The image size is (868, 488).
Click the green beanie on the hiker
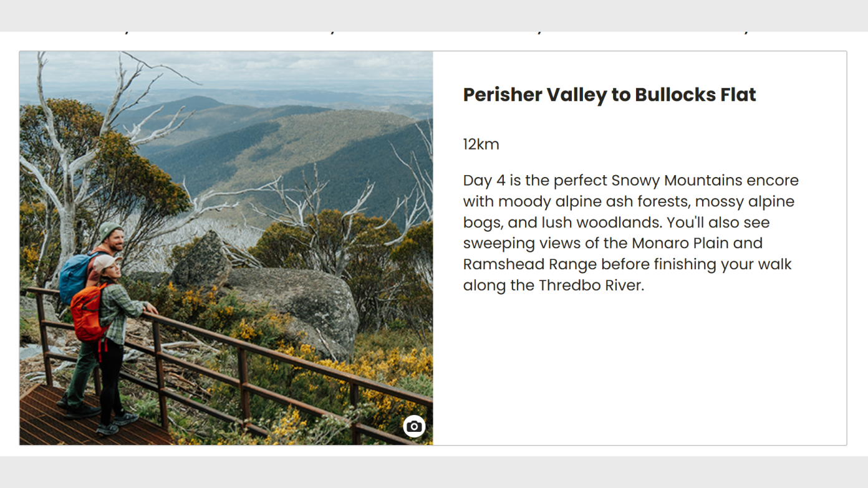tap(110, 229)
